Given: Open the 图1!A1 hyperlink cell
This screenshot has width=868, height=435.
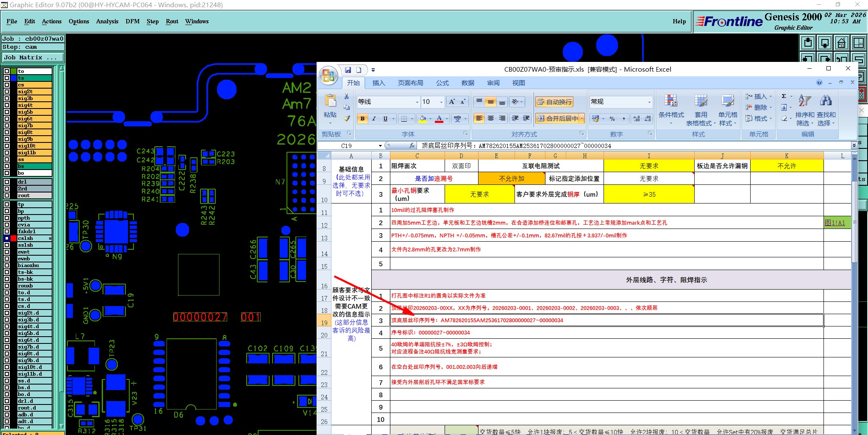Looking at the screenshot, I should [835, 223].
